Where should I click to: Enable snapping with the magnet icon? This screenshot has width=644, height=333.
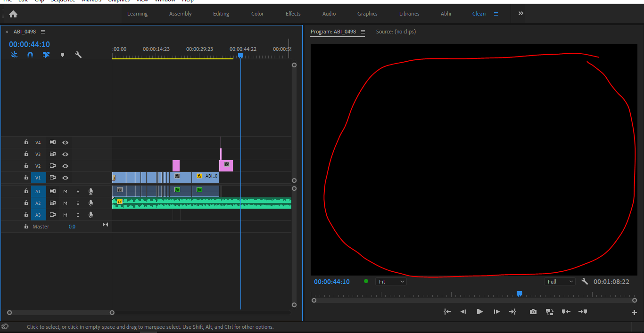pos(30,54)
